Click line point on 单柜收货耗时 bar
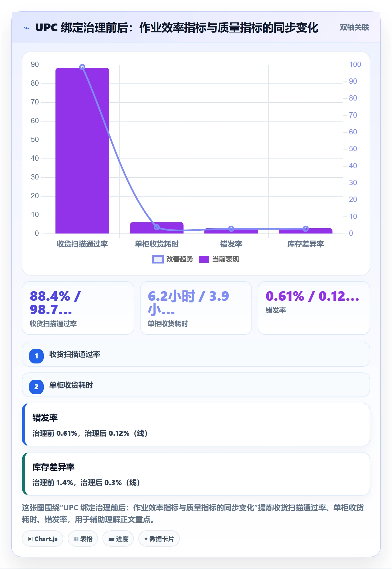This screenshot has width=392, height=569. point(157,227)
